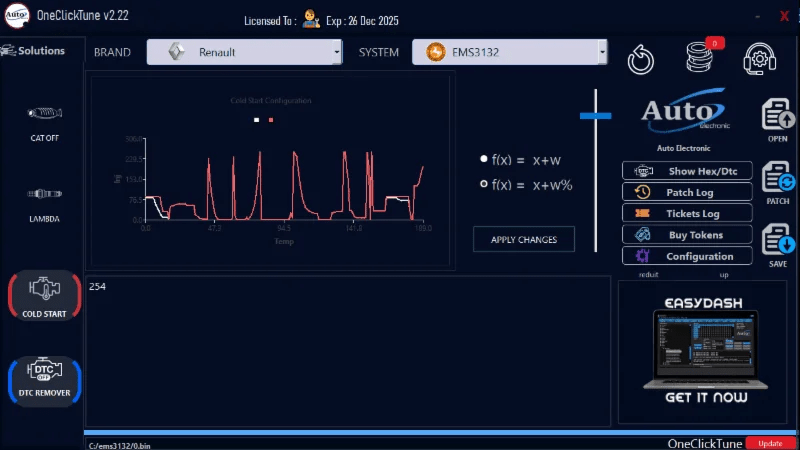Open the CAT OFF solution
Screen dimensions: 800x450
click(44, 123)
